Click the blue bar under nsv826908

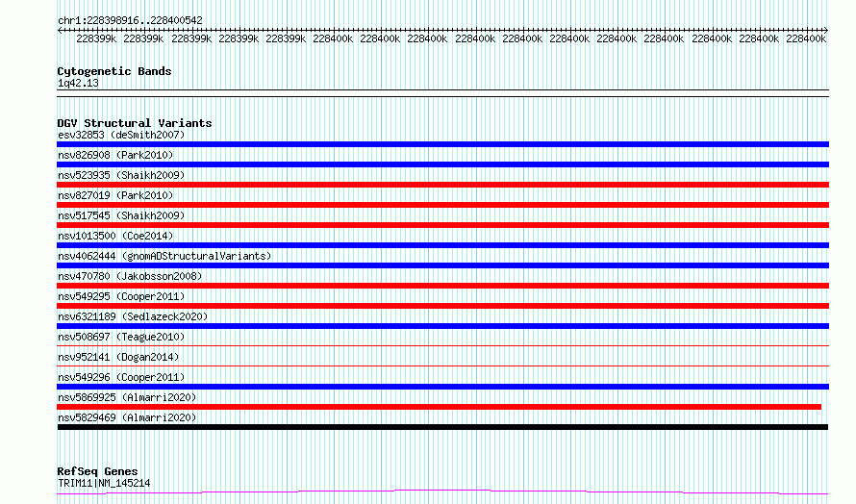pos(442,164)
